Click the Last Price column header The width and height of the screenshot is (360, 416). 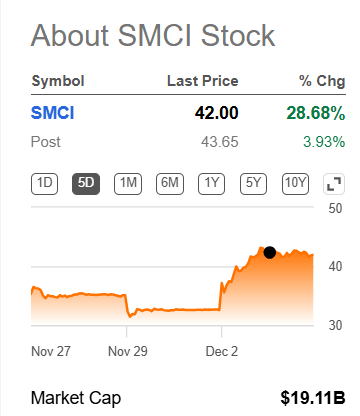[x=203, y=81]
